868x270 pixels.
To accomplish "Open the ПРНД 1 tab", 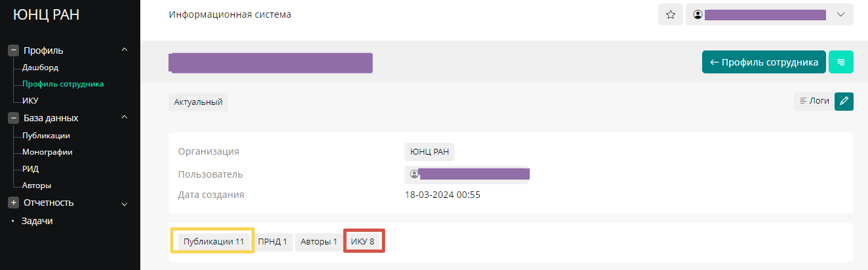I will coord(273,241).
